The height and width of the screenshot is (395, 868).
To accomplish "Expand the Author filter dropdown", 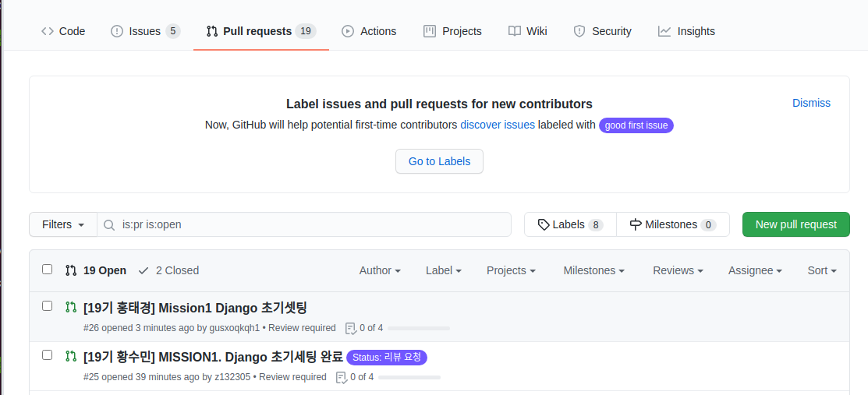I will coord(380,270).
